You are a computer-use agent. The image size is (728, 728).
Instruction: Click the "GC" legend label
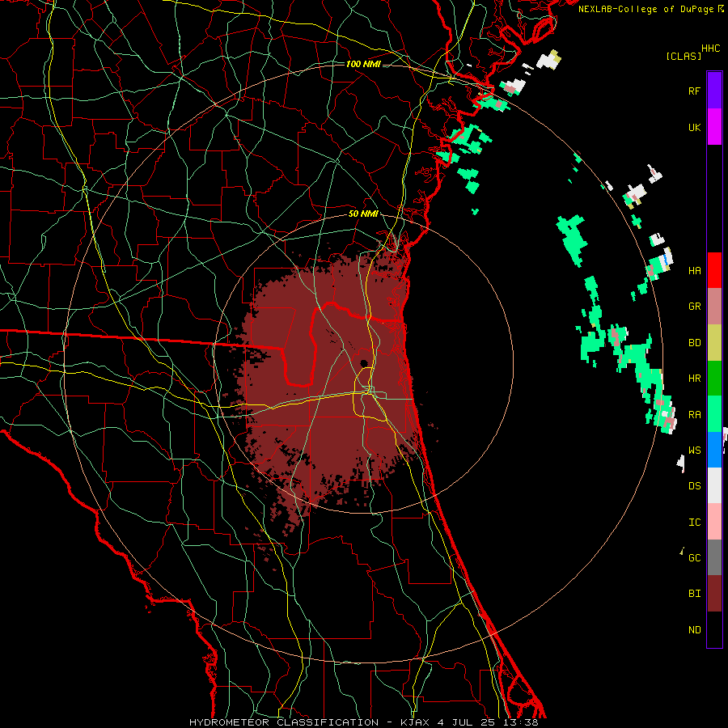click(x=694, y=558)
